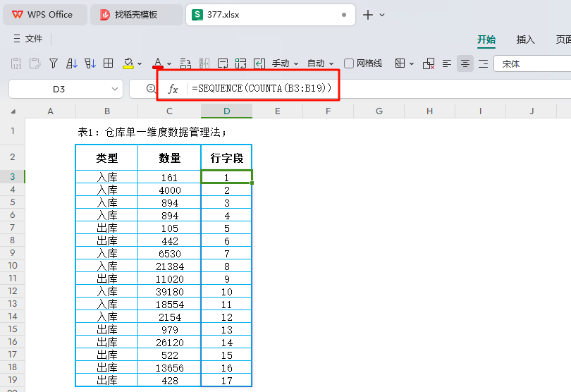571x392 pixels.
Task: Align text right
Action: coord(484,63)
